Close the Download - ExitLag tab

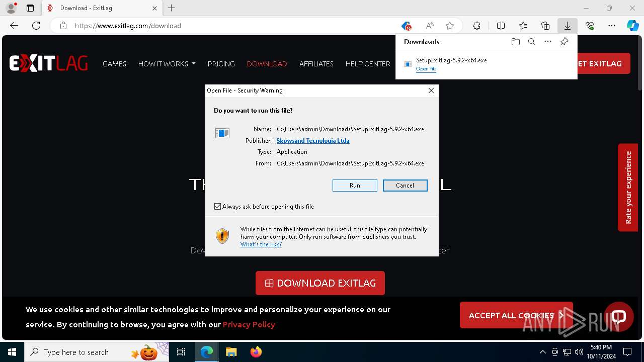tap(154, 8)
